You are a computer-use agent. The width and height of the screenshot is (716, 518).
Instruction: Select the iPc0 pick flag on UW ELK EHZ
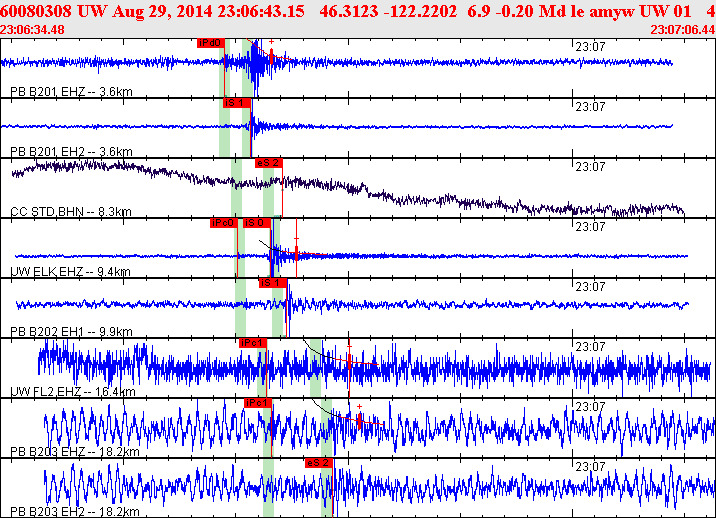point(224,223)
